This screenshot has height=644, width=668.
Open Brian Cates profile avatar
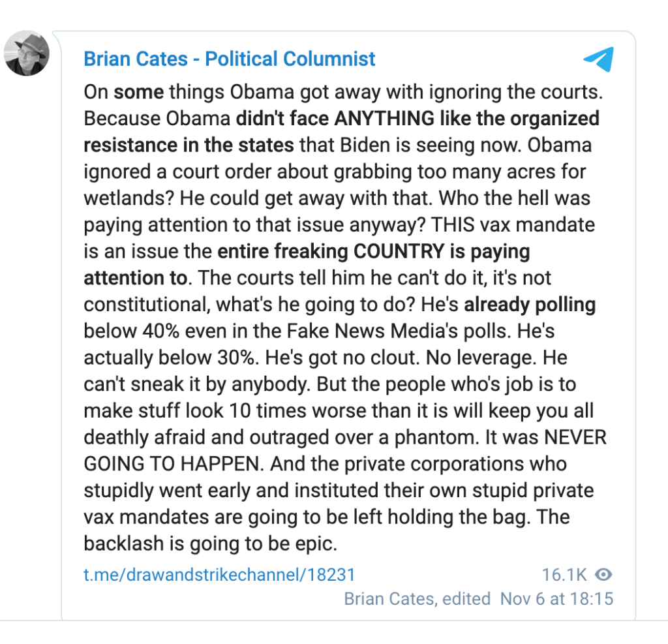[27, 54]
